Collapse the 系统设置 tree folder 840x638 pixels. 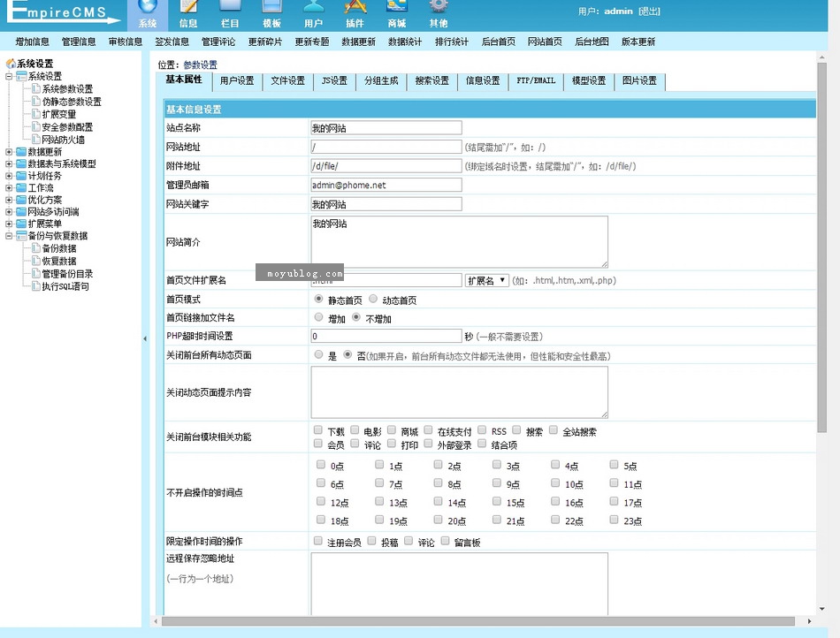[9, 77]
